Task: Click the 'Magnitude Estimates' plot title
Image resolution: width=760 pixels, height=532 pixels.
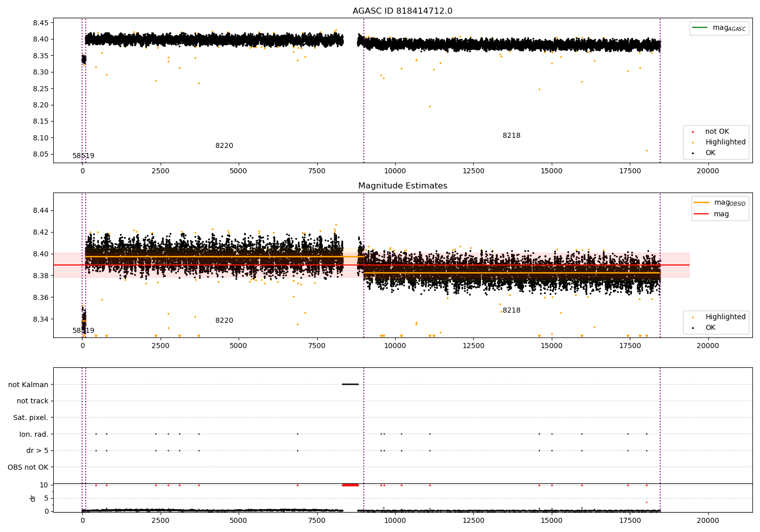Action: pos(402,186)
